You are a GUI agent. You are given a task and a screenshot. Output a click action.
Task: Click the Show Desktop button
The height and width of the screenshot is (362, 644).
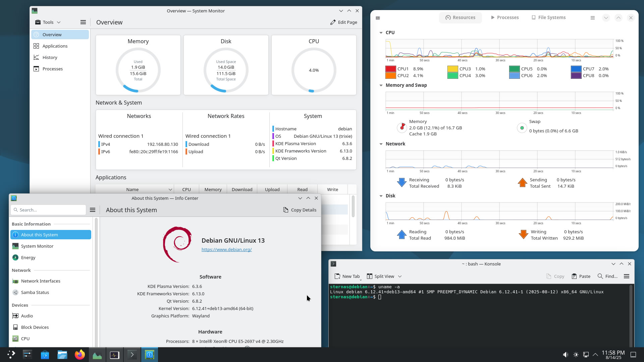coord(633,355)
